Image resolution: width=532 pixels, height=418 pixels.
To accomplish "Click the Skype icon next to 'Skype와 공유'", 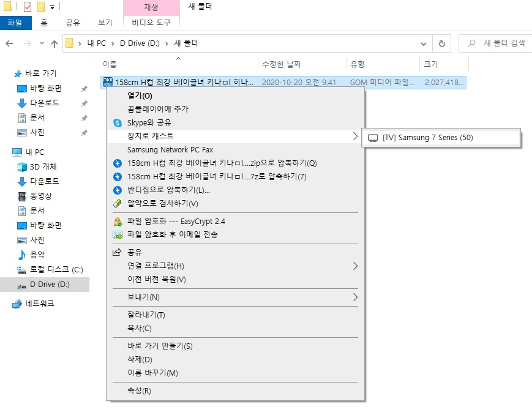I will 118,123.
